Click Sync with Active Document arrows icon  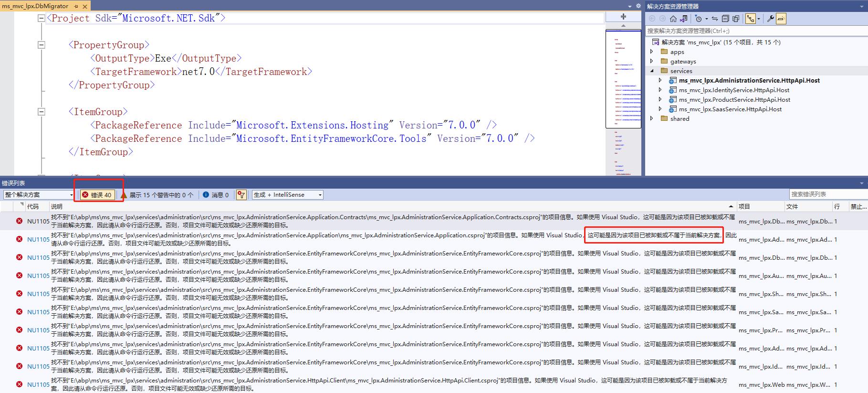click(x=714, y=19)
